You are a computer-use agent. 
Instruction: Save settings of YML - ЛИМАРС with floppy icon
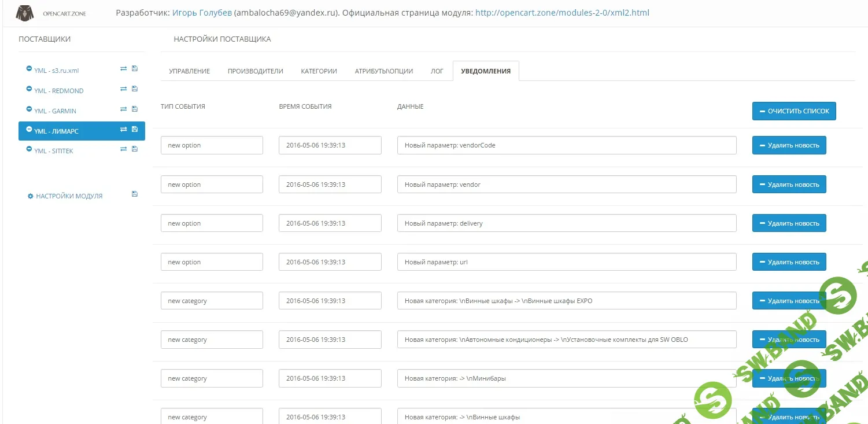tap(134, 129)
